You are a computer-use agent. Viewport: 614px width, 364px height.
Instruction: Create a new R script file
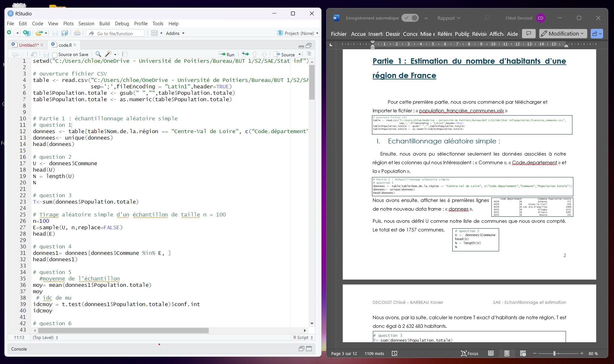tap(9, 33)
